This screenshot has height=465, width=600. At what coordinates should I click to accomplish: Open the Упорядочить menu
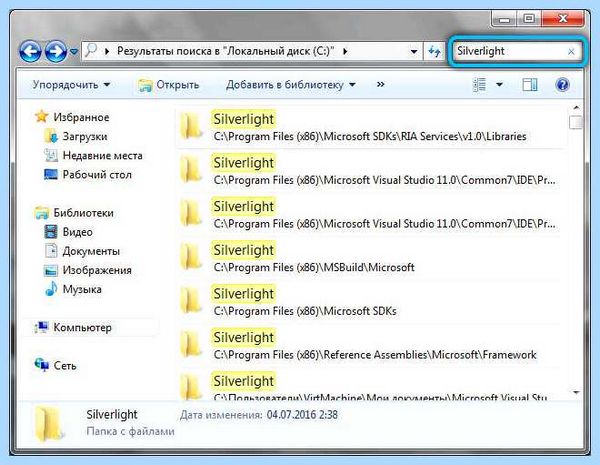pos(71,84)
